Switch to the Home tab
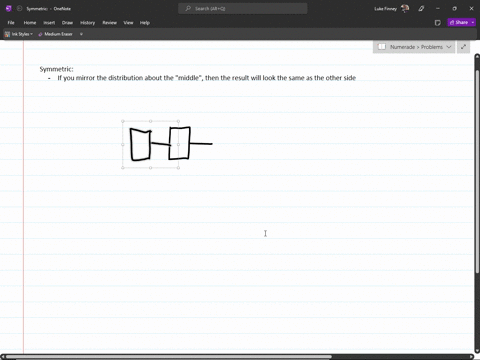 click(30, 23)
